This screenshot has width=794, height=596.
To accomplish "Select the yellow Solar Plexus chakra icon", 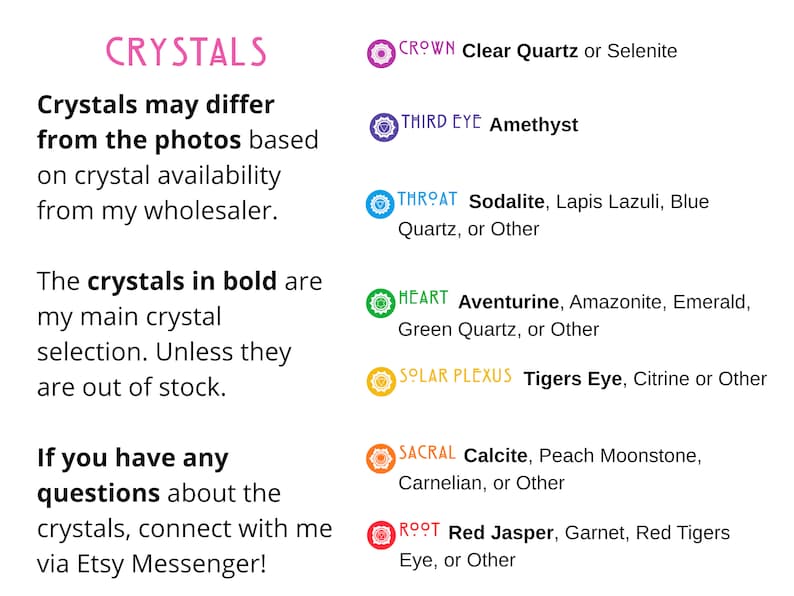I will [x=381, y=381].
